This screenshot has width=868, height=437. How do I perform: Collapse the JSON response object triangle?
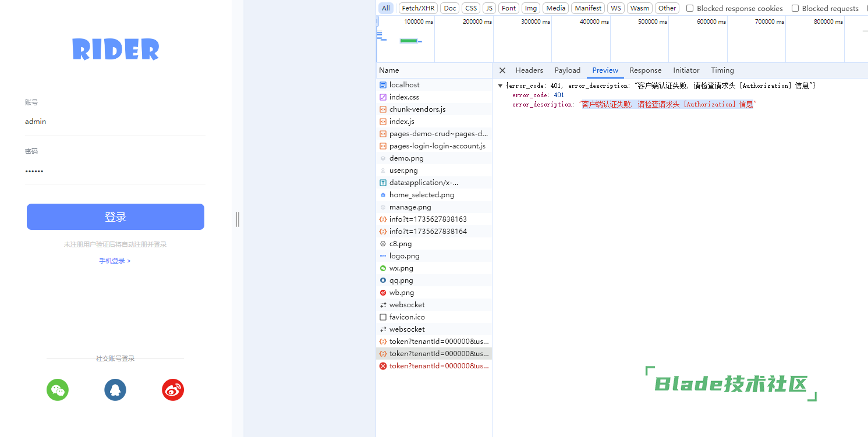[x=500, y=86]
